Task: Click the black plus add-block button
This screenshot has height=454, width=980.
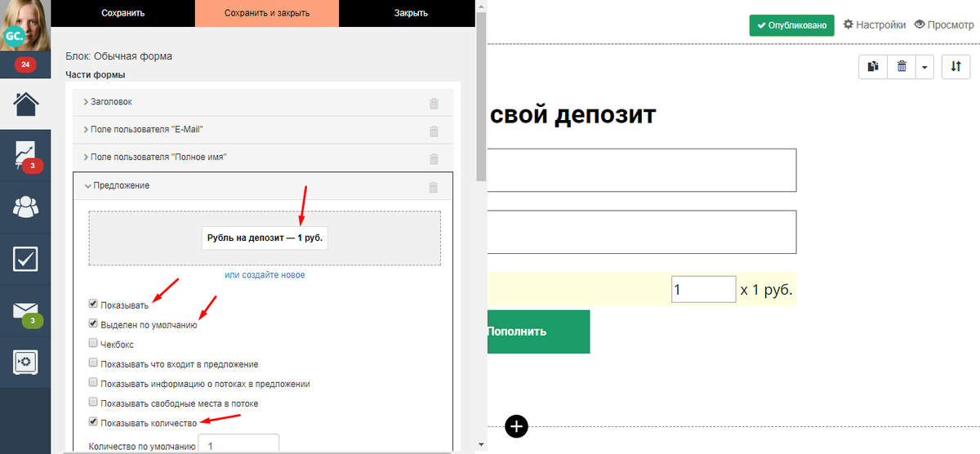Action: pyautogui.click(x=516, y=426)
